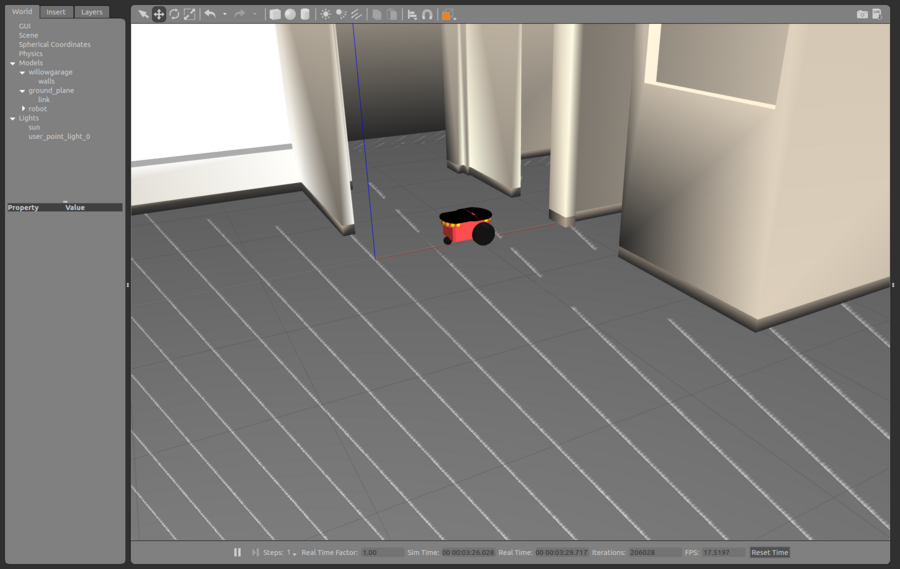Screen dimensions: 900x569
Task: Expand the robot model tree
Action: [x=24, y=109]
